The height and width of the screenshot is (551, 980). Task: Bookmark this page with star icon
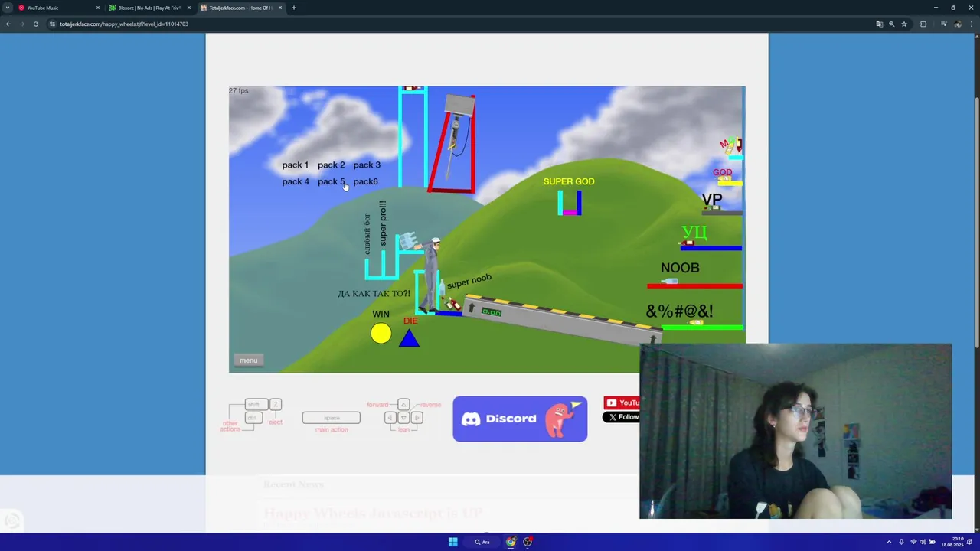click(904, 24)
